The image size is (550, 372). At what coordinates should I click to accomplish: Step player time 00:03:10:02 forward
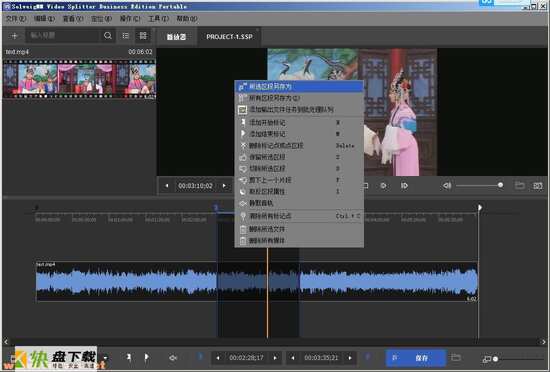tap(224, 185)
